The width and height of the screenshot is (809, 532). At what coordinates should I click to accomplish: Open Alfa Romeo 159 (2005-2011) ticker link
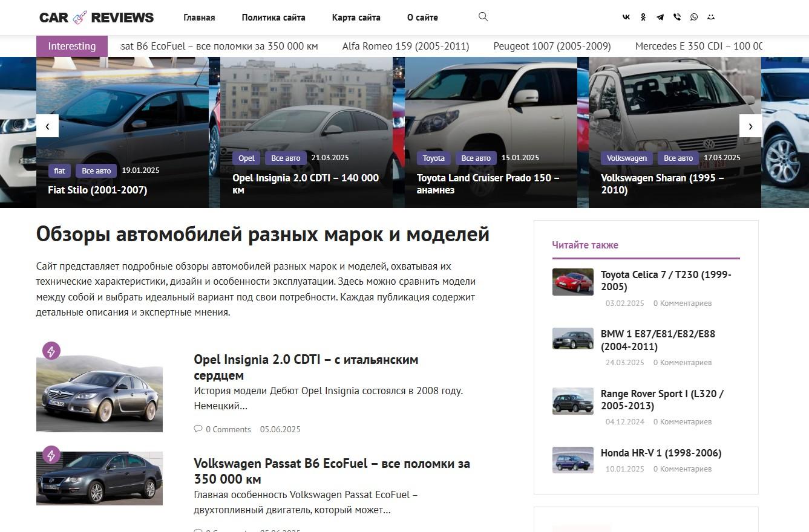pos(405,47)
